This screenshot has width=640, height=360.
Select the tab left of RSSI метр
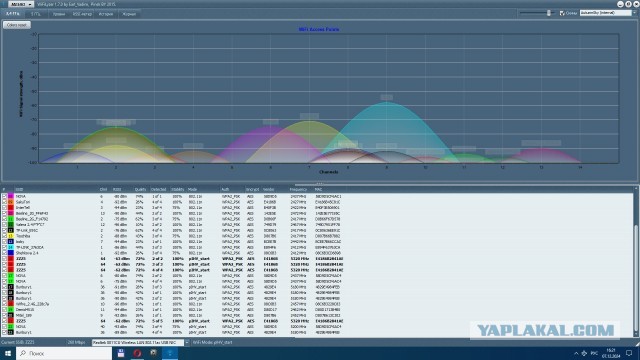click(59, 14)
